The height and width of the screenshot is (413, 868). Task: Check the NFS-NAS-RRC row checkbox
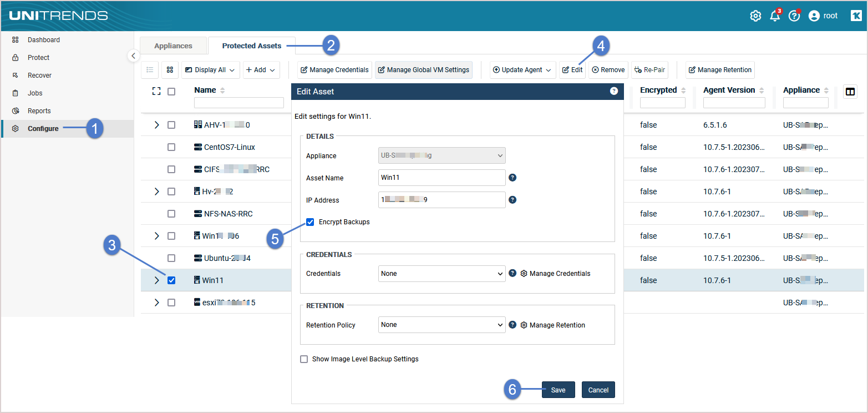[x=171, y=214]
